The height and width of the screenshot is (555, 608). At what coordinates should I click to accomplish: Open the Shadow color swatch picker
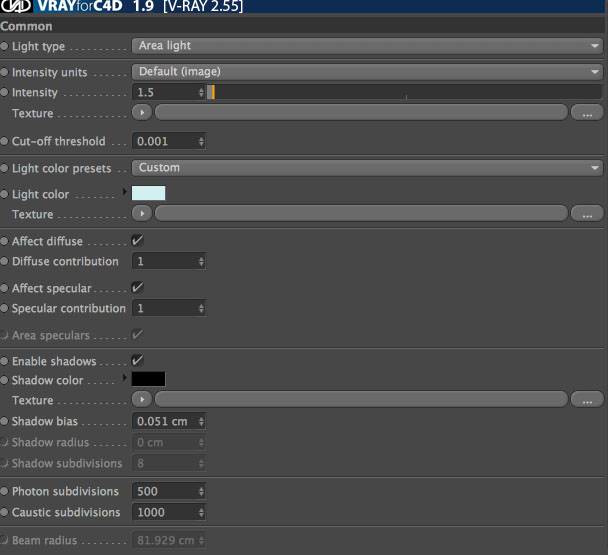click(x=149, y=379)
